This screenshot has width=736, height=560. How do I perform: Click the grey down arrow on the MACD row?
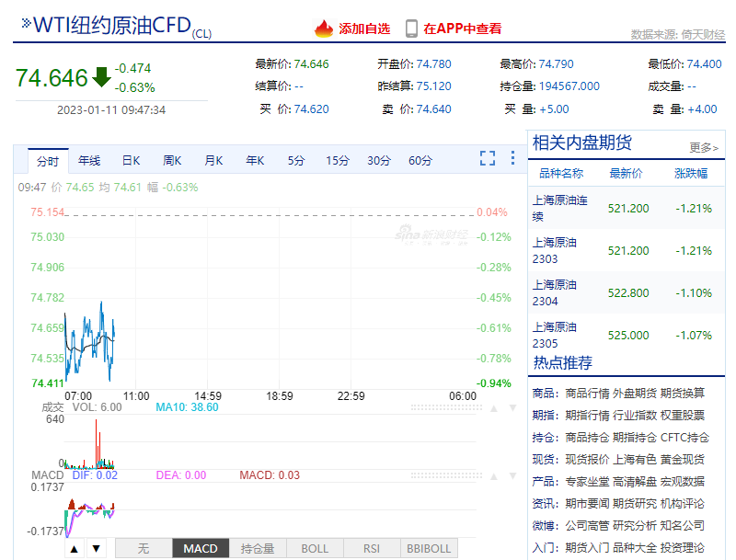512,476
